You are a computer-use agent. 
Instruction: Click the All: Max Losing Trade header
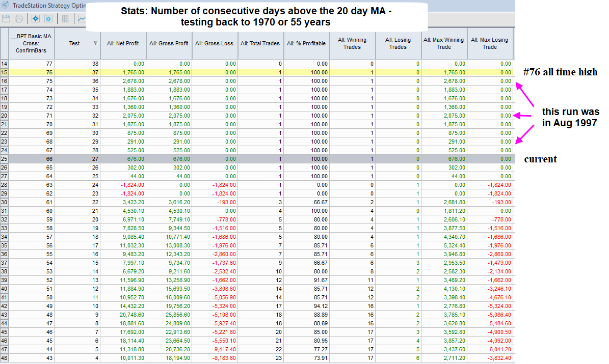489,43
